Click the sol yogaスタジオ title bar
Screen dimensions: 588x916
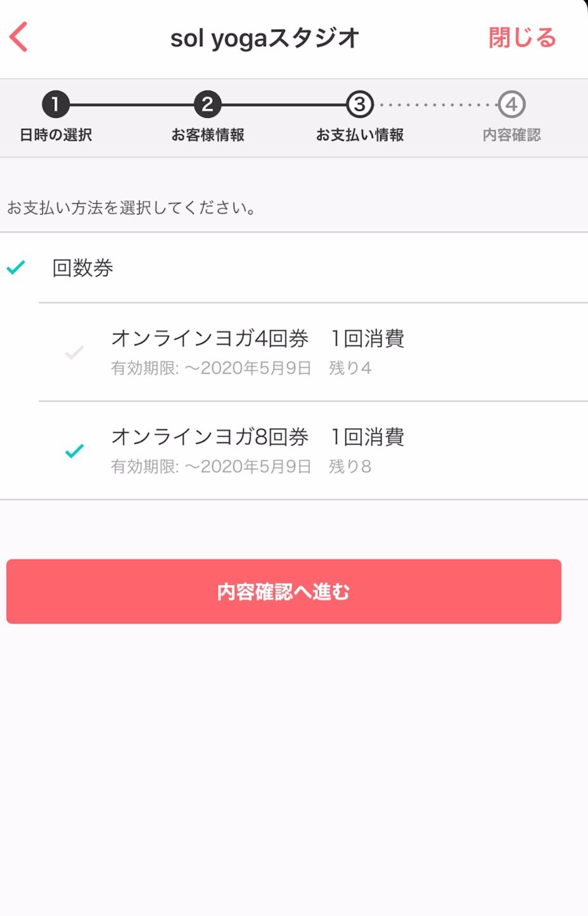[264, 38]
